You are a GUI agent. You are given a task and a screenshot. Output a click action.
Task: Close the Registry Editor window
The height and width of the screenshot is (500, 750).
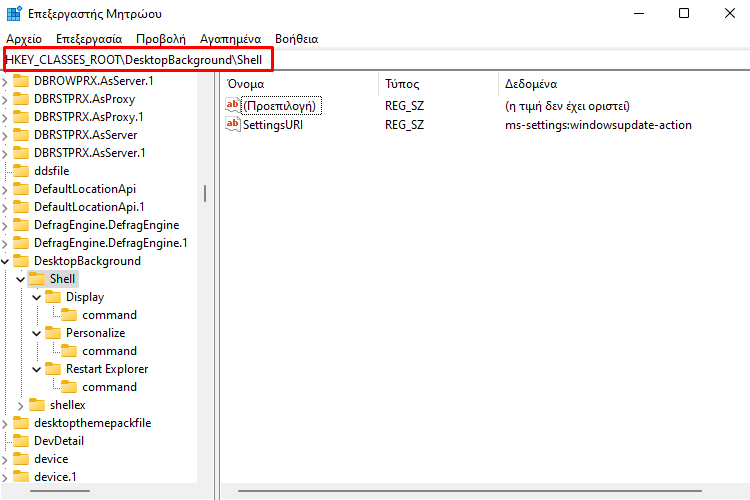point(729,13)
